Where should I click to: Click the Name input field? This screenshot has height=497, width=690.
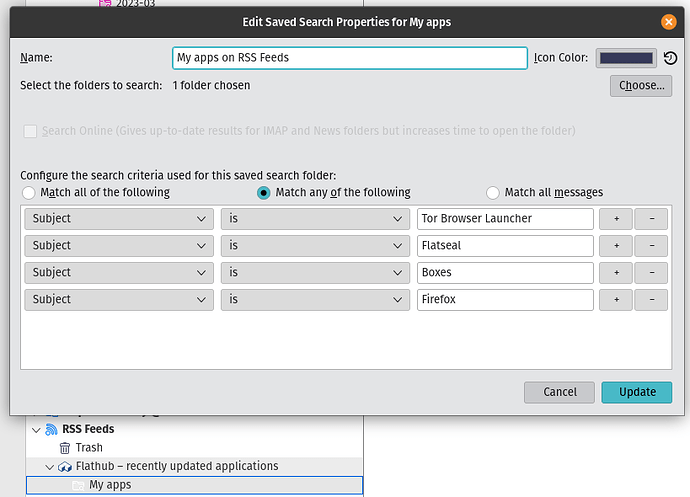click(x=350, y=58)
